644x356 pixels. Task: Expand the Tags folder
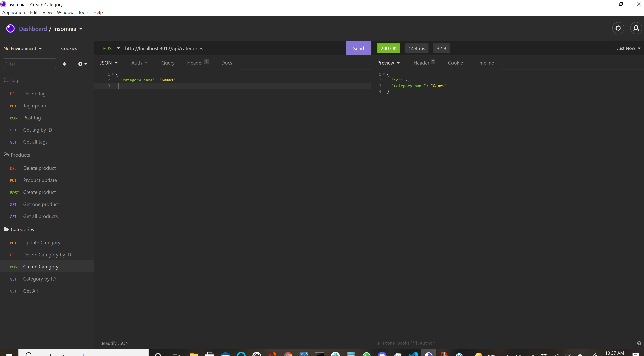15,80
